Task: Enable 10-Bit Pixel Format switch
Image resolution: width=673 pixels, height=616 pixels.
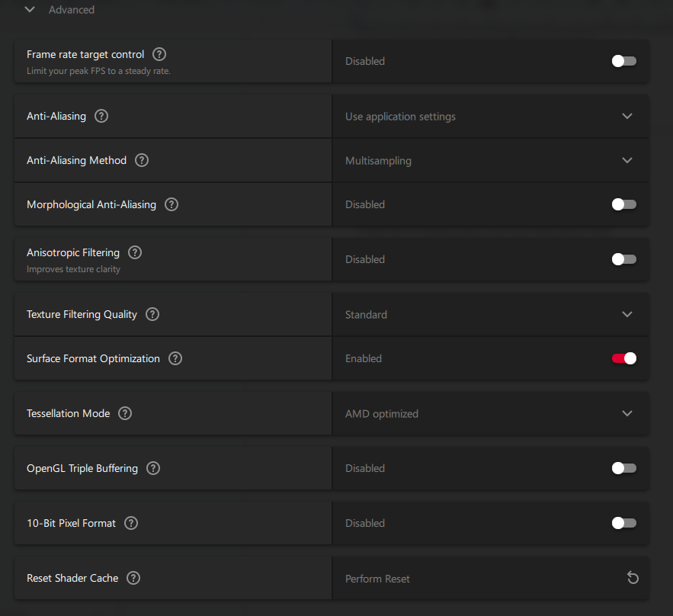Action: pos(624,523)
